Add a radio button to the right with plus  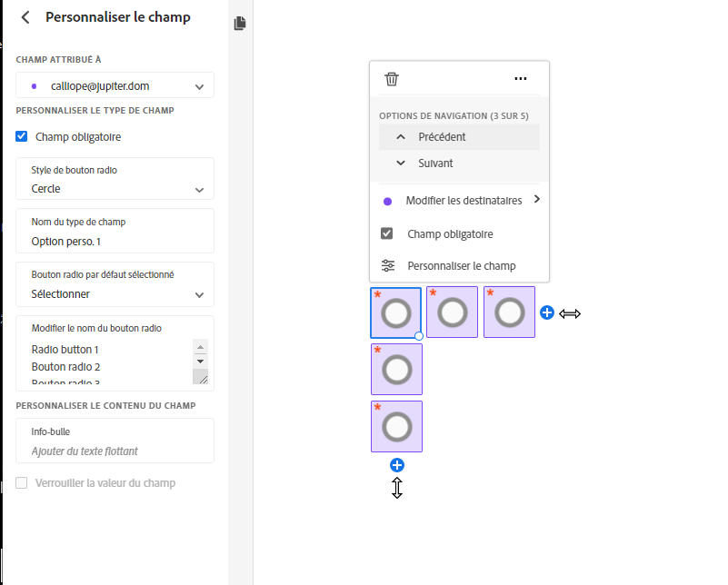pyautogui.click(x=547, y=312)
